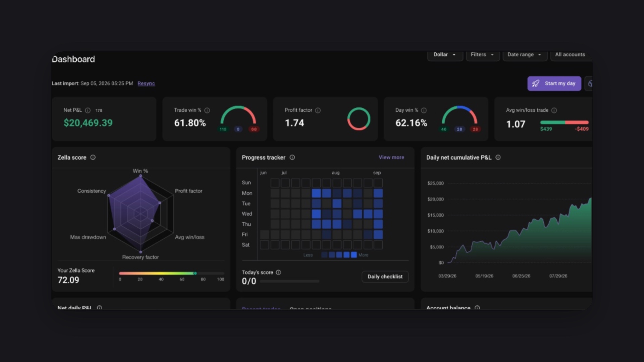The width and height of the screenshot is (644, 362).
Task: Click the red 68 losses badge
Action: 254,129
